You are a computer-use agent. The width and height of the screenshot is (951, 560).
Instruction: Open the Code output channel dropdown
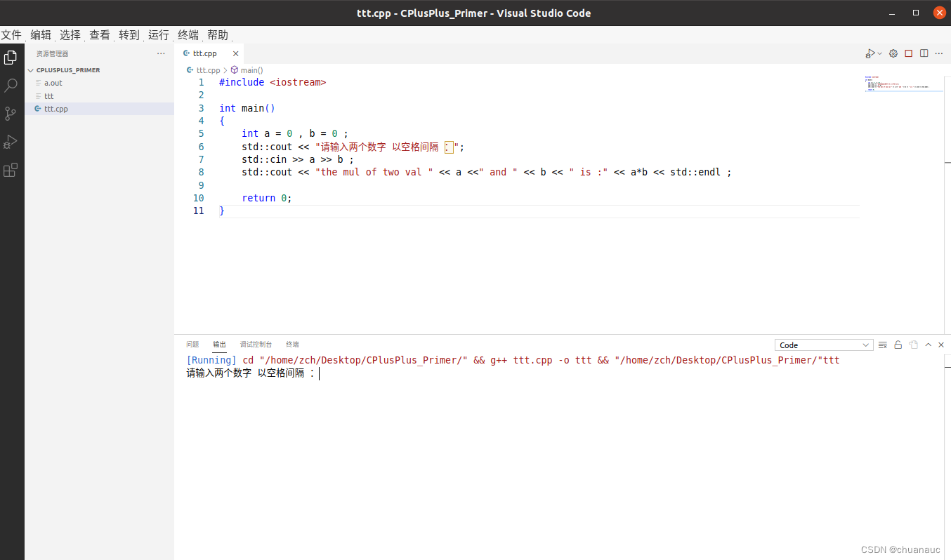coord(824,345)
